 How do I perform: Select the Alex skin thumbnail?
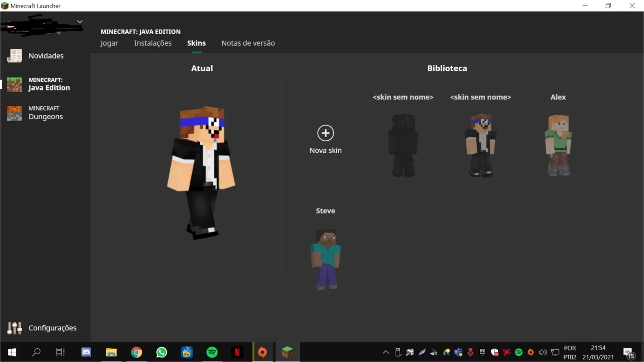coord(558,145)
